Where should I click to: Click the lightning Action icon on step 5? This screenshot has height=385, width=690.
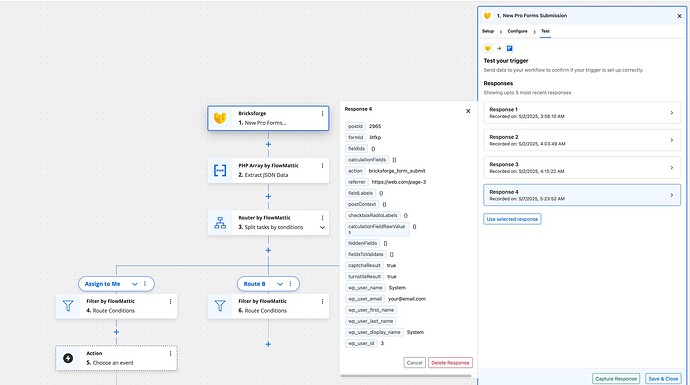pyautogui.click(x=68, y=358)
